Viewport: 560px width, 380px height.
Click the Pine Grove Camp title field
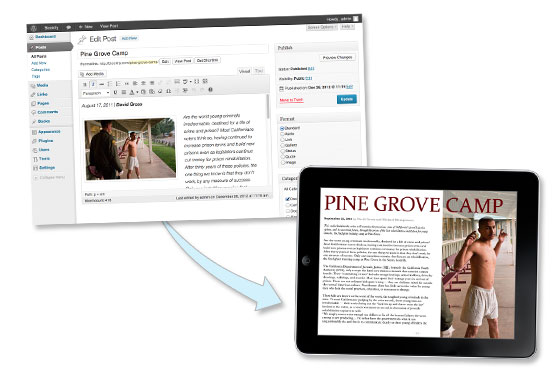coord(174,52)
